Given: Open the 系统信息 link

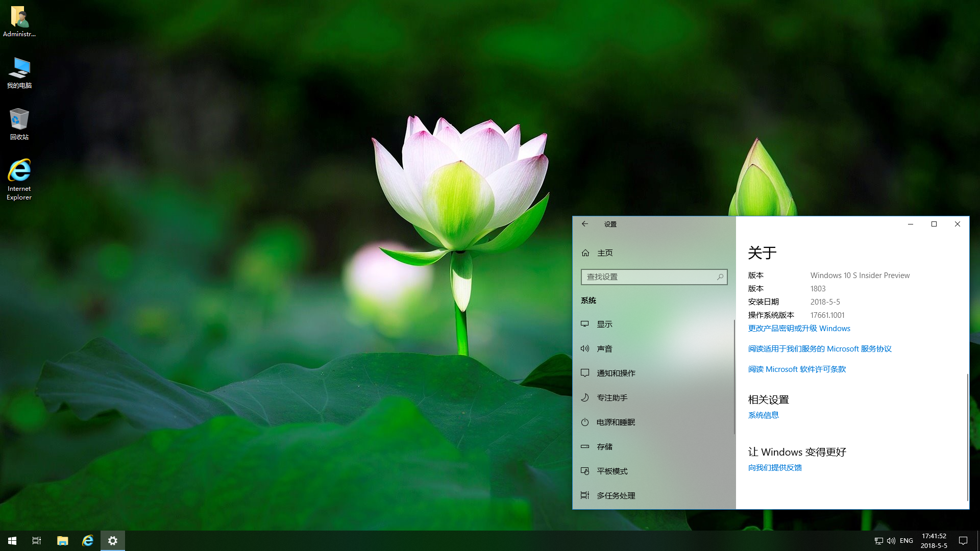Looking at the screenshot, I should [x=763, y=415].
